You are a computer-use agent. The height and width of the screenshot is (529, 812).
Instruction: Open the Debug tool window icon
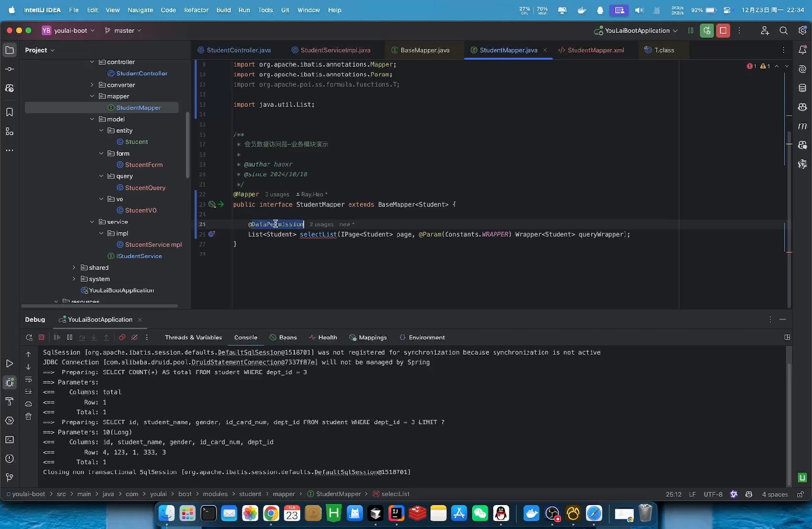pyautogui.click(x=9, y=383)
